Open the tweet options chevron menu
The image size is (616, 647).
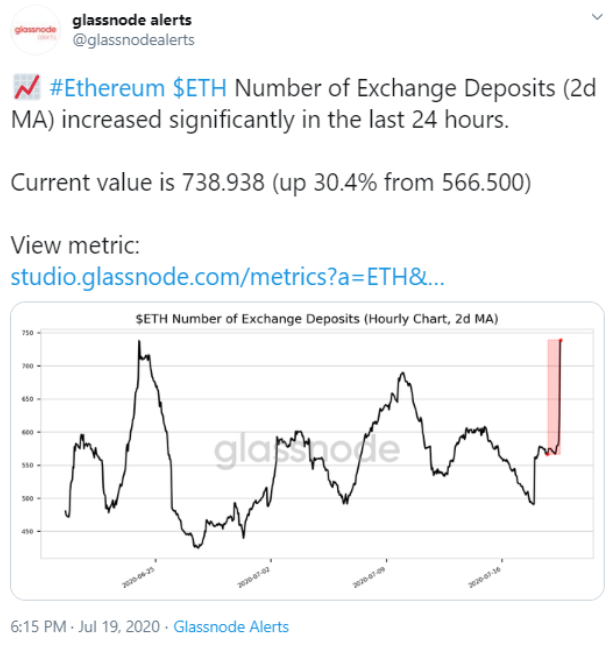pyautogui.click(x=597, y=17)
